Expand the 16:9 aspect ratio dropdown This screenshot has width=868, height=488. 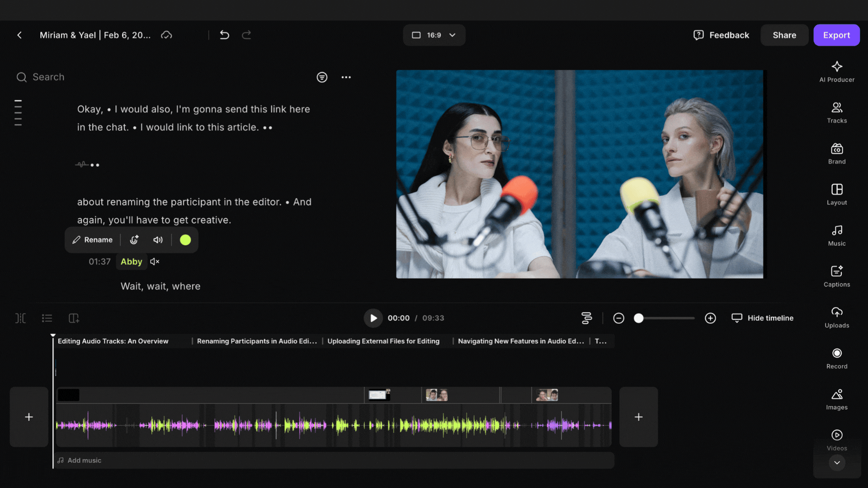coord(434,35)
